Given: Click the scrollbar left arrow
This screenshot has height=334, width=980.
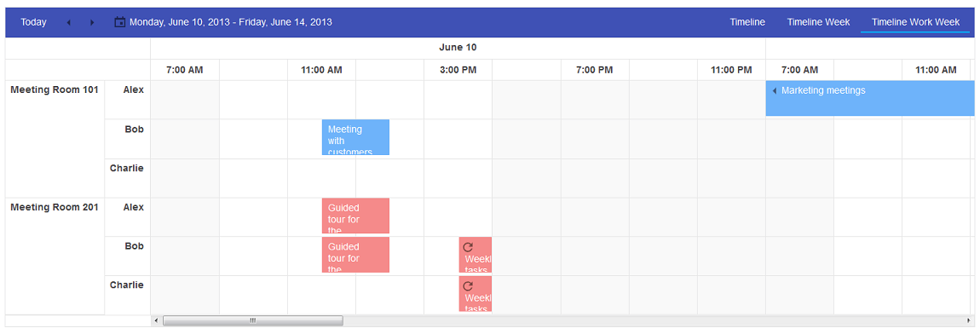Looking at the screenshot, I should pos(156,321).
